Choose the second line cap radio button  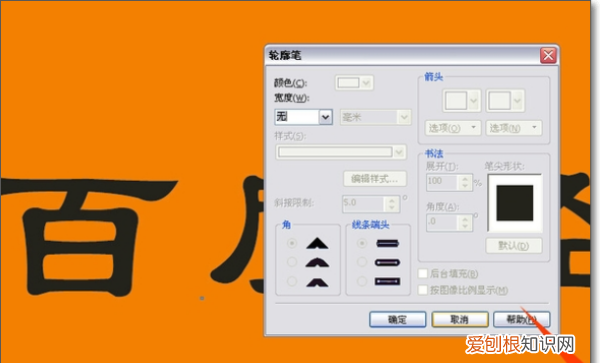[362, 262]
